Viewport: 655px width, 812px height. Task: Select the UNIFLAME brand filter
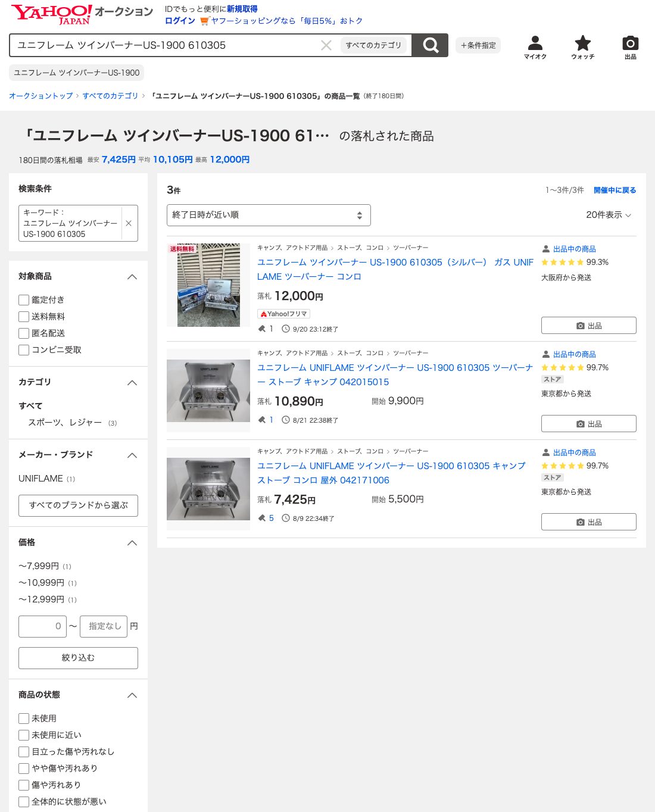[40, 479]
